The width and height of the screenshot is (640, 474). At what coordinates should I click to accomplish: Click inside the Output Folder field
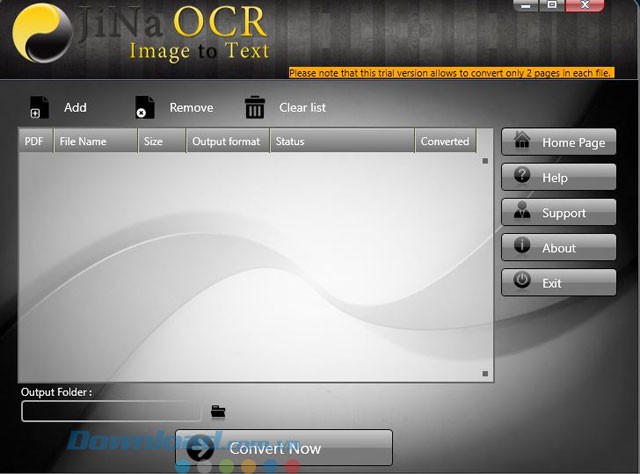point(111,411)
